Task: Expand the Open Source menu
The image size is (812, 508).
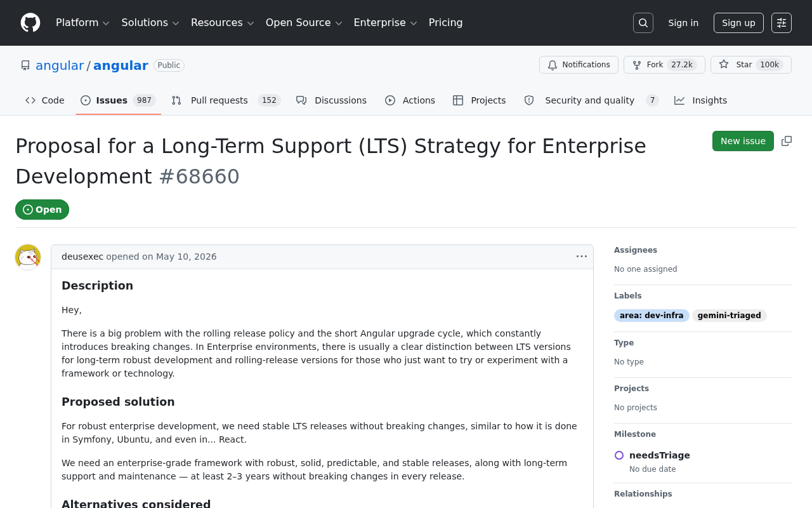Action: click(x=304, y=23)
